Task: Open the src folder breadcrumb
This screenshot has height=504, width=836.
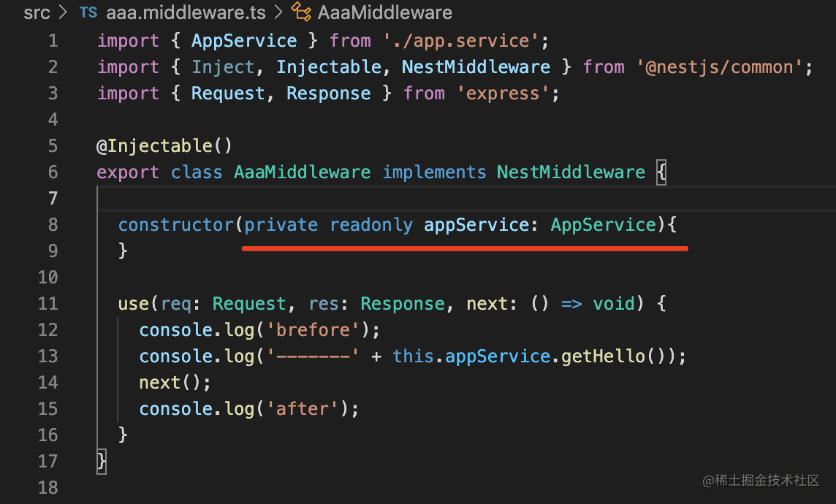Action: (x=37, y=13)
